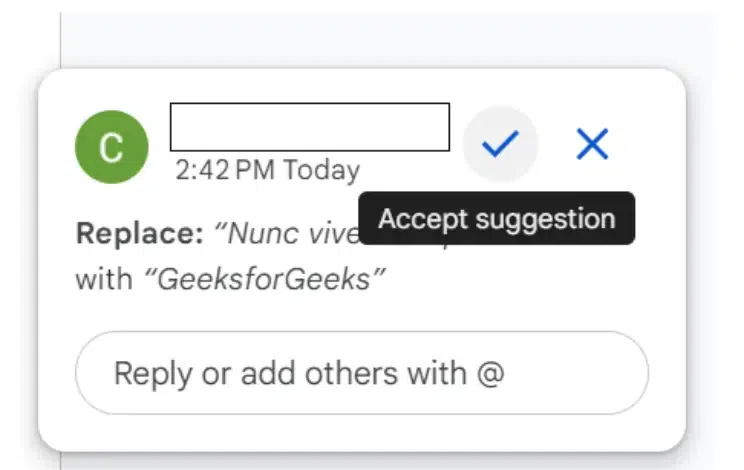Click the left document margin line
Screen dimensions: 744x470
61,40
